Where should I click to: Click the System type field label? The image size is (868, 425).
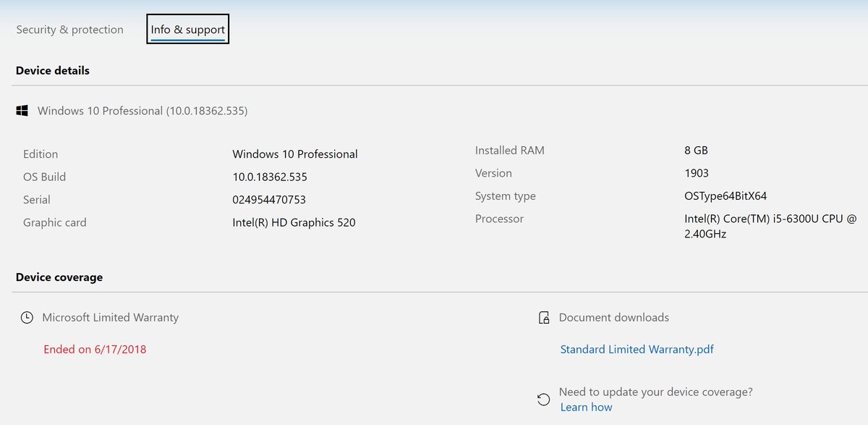tap(506, 196)
